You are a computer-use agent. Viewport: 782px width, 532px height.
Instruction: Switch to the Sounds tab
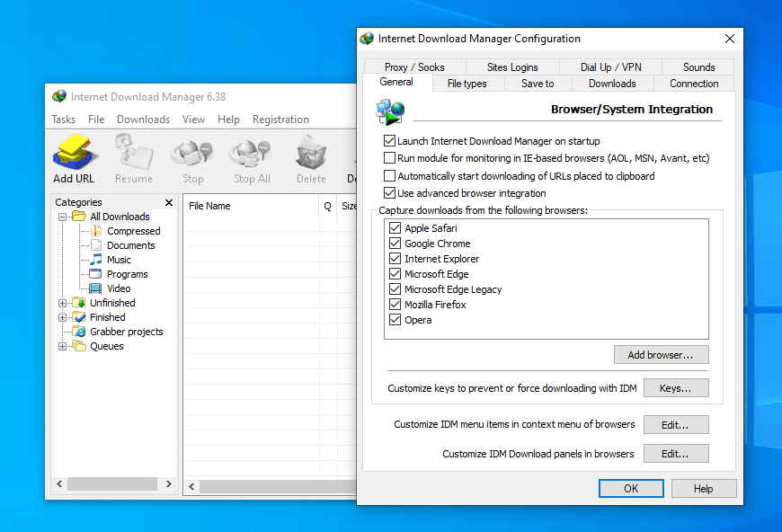[698, 66]
